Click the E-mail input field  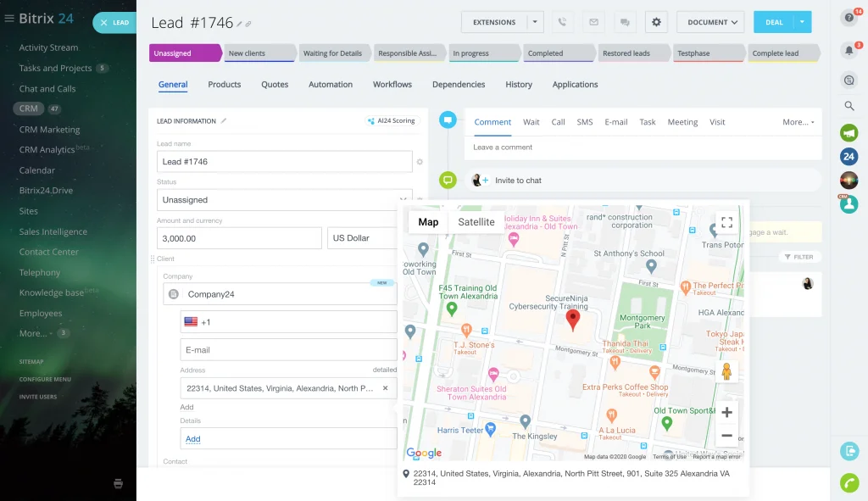[x=288, y=350]
